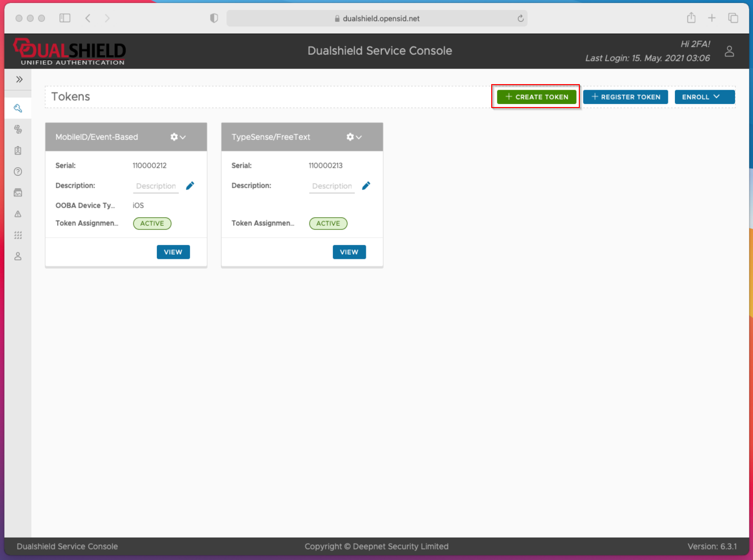Click the ID badge icon in sidebar
This screenshot has height=560, width=753.
18,150
